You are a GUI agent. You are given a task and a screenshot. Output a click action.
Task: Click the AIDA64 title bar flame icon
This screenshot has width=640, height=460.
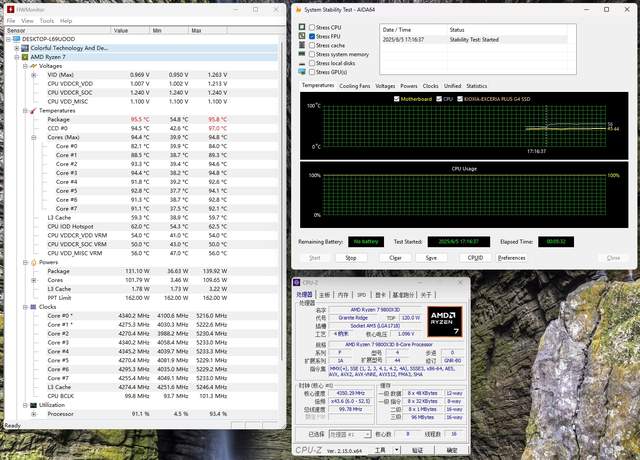click(298, 9)
